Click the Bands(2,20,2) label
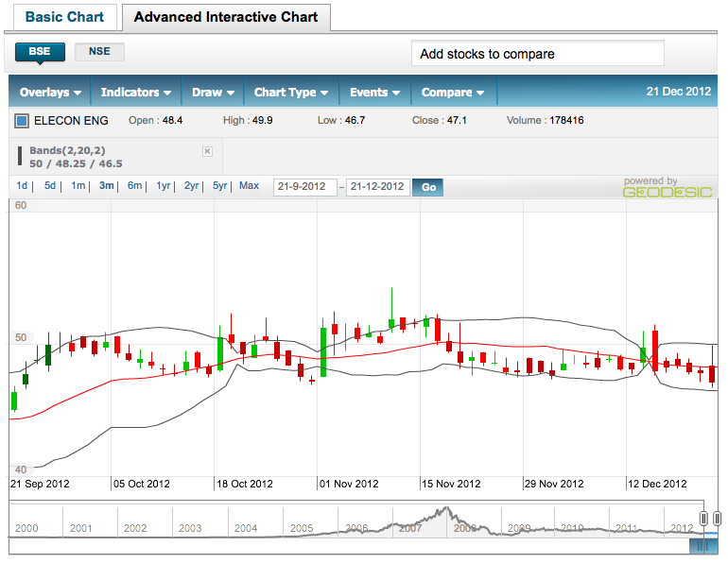 (x=67, y=150)
